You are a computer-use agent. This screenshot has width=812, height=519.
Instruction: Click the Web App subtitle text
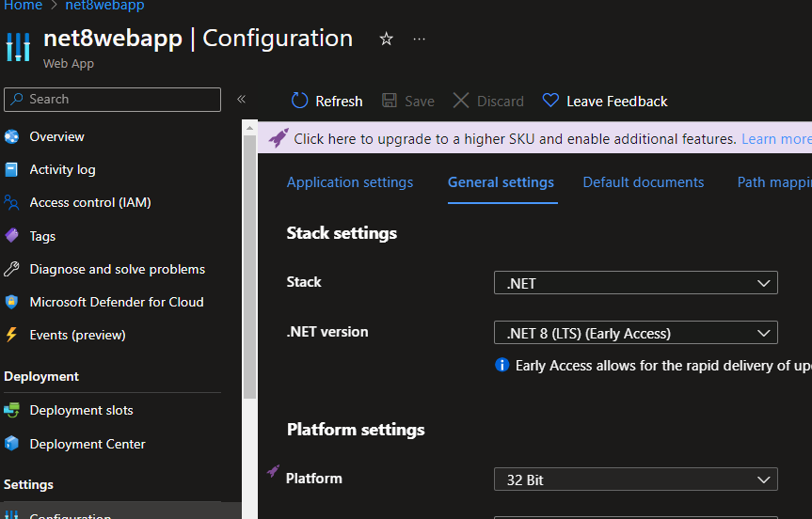coord(69,64)
